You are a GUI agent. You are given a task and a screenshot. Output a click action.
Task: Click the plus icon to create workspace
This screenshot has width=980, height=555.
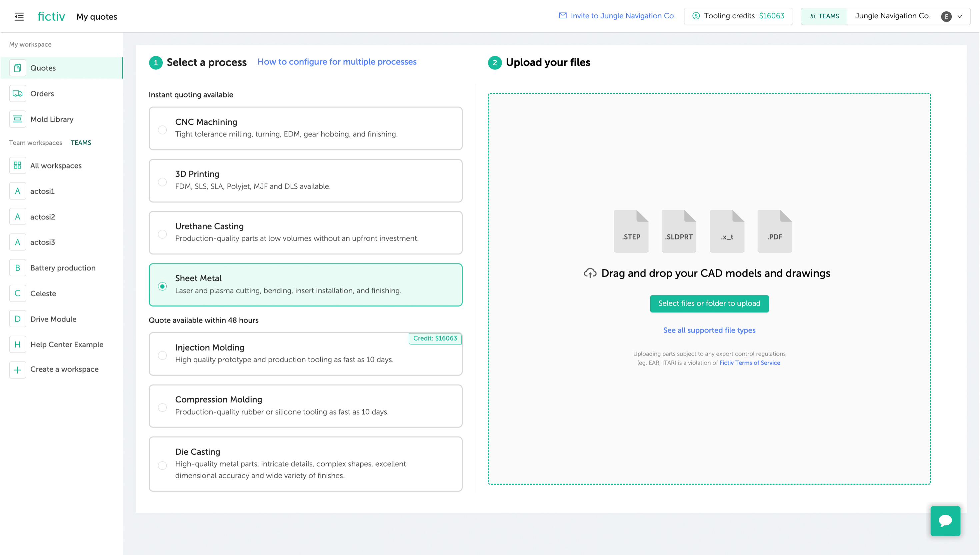pos(18,369)
